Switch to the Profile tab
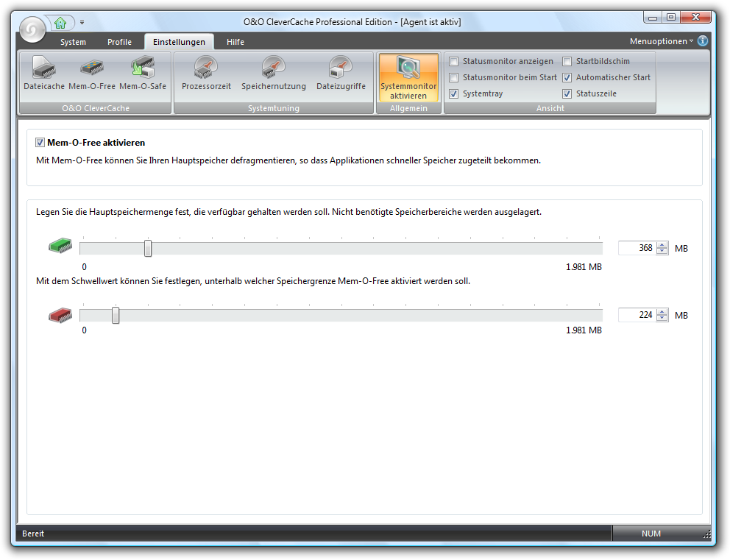 click(119, 42)
